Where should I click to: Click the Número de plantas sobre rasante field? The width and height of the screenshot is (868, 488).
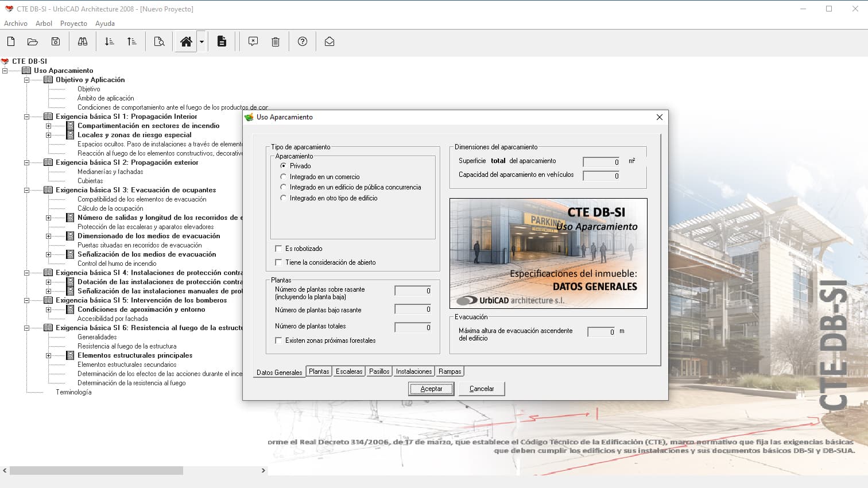pos(413,291)
